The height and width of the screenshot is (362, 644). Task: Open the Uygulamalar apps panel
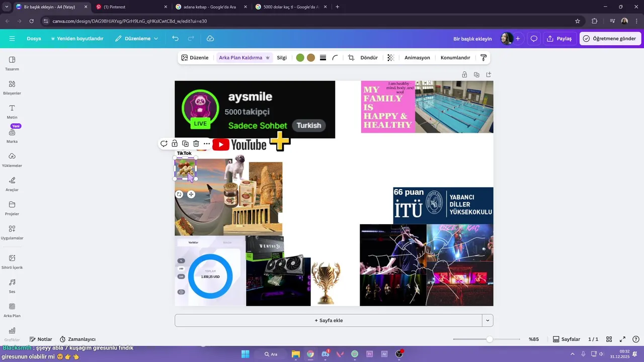click(x=12, y=232)
